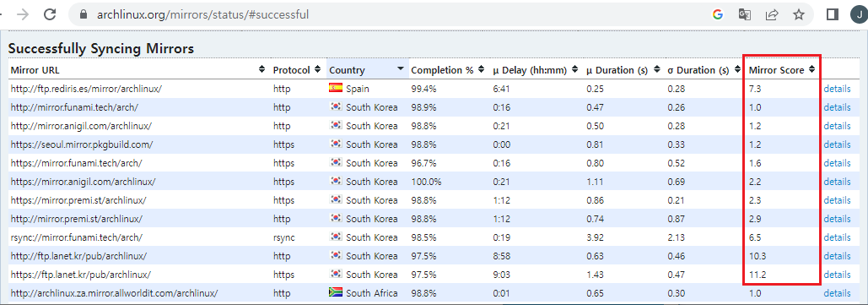Click the 6:41 delay value
Image resolution: width=868 pixels, height=305 pixels.
(501, 89)
